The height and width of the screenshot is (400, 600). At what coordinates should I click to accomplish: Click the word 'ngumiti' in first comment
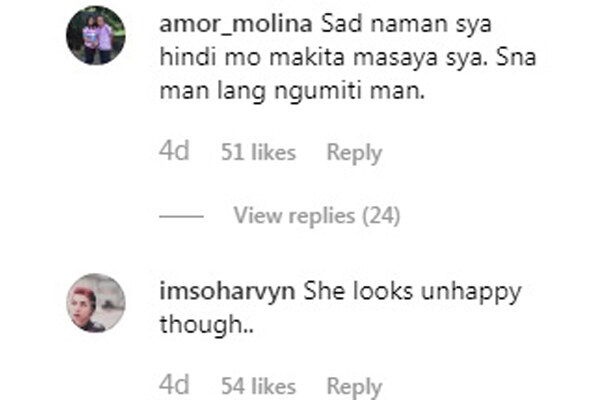pyautogui.click(x=318, y=92)
